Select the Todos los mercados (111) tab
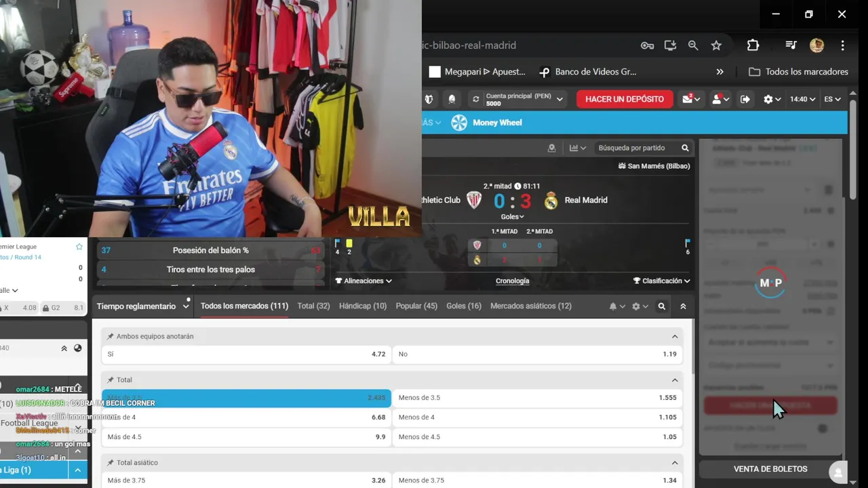 click(x=244, y=306)
